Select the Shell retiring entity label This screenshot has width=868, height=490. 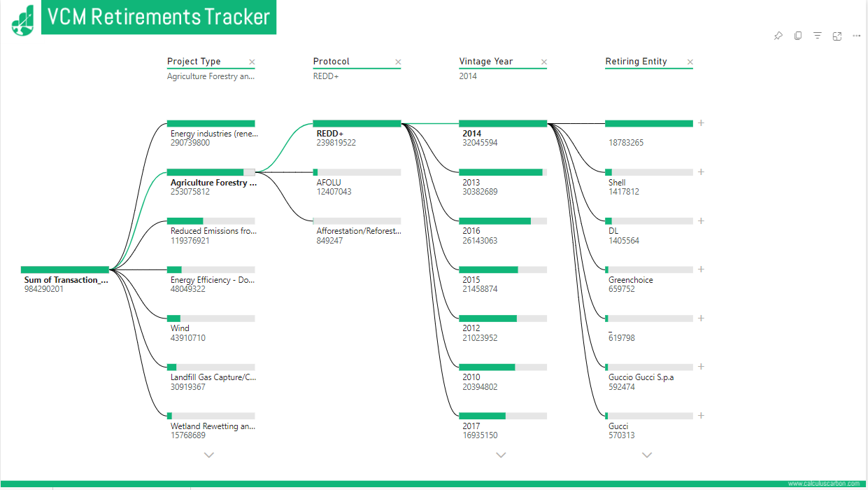(x=617, y=183)
